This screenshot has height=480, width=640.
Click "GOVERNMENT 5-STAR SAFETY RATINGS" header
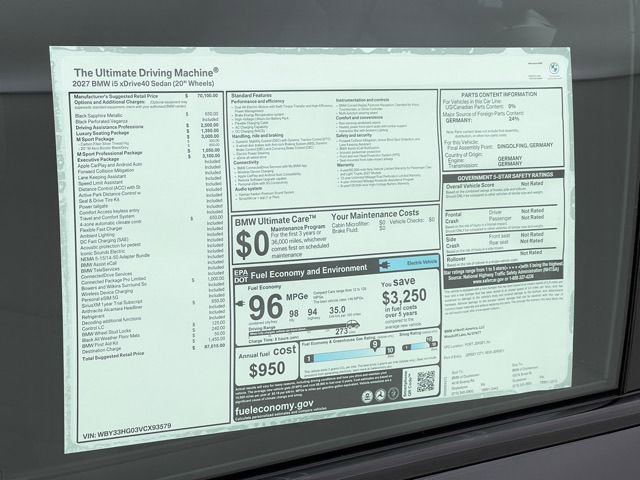pos(505,177)
